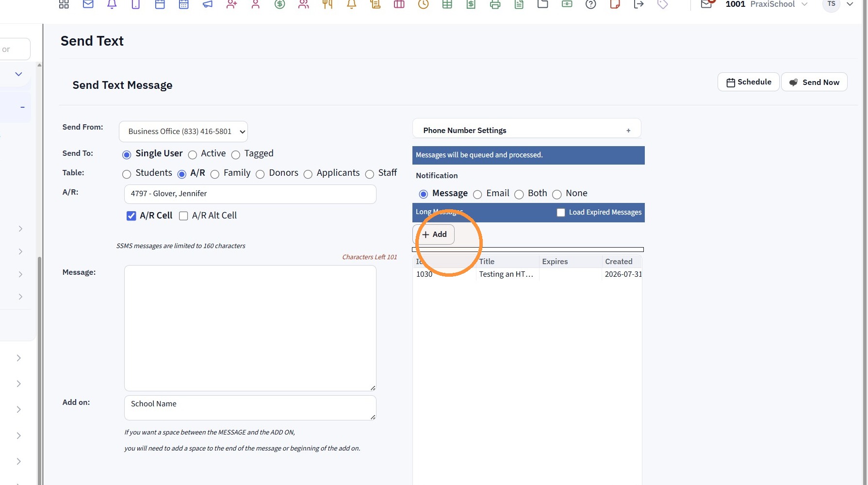Screen dimensions: 868x485
Task: Open the clock icon
Action: [x=424, y=4]
